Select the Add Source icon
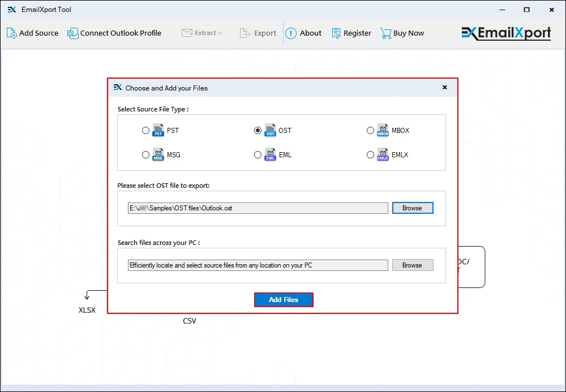Viewport: 566px width, 392px height. pyautogui.click(x=10, y=33)
